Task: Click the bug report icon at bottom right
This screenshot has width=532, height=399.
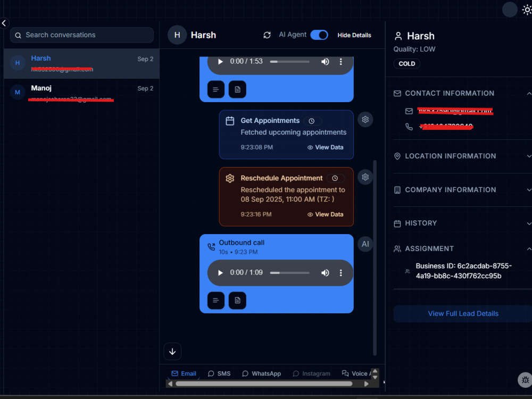Action: click(x=525, y=380)
